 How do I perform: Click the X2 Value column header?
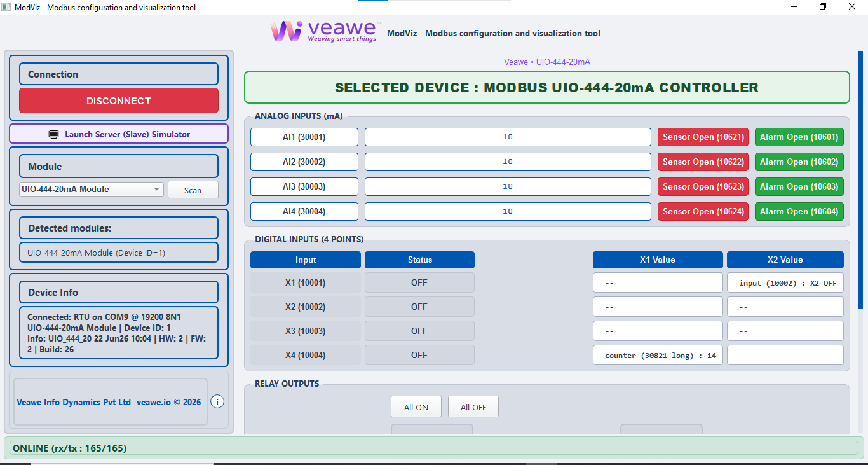point(785,260)
